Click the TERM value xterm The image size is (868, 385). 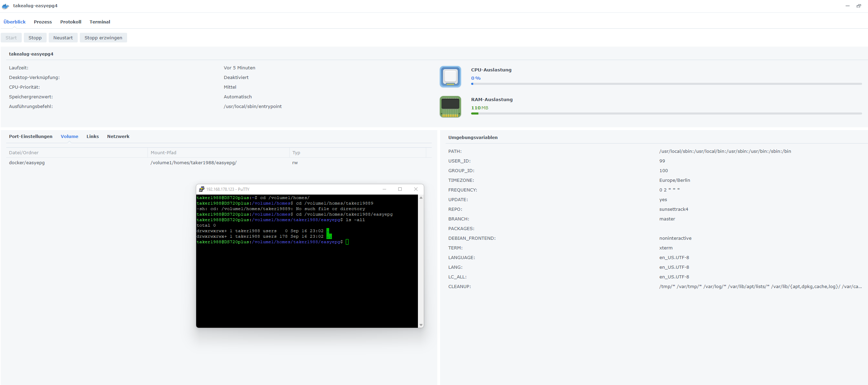pyautogui.click(x=666, y=248)
